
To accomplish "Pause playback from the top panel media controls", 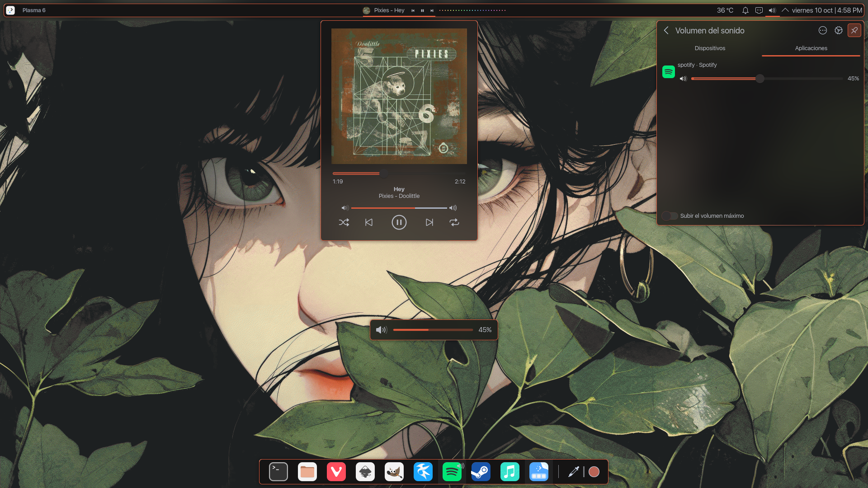I will 422,10.
